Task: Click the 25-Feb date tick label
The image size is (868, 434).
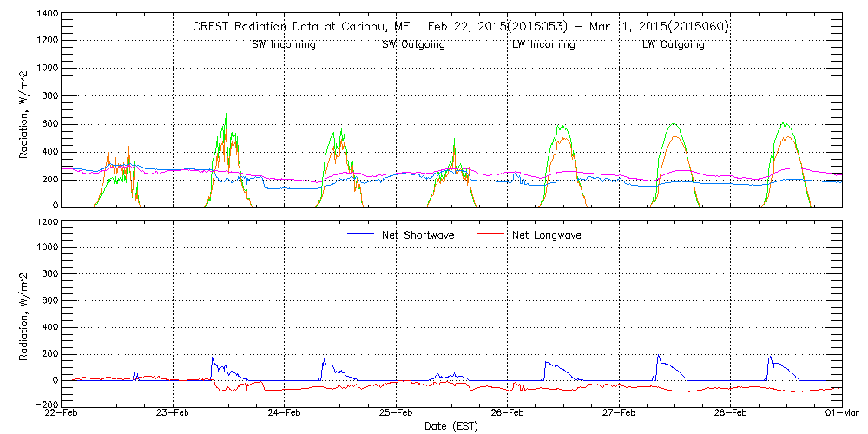Action: point(396,414)
